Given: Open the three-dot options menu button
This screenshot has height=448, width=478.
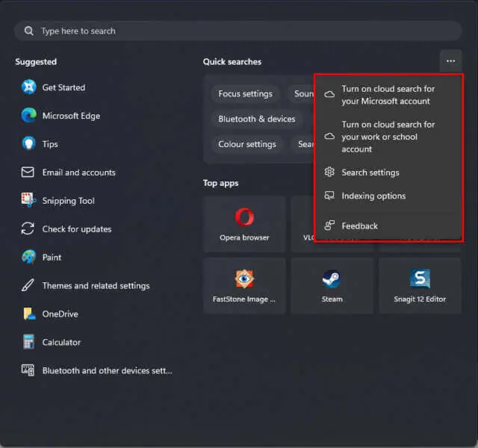Looking at the screenshot, I should pyautogui.click(x=450, y=61).
